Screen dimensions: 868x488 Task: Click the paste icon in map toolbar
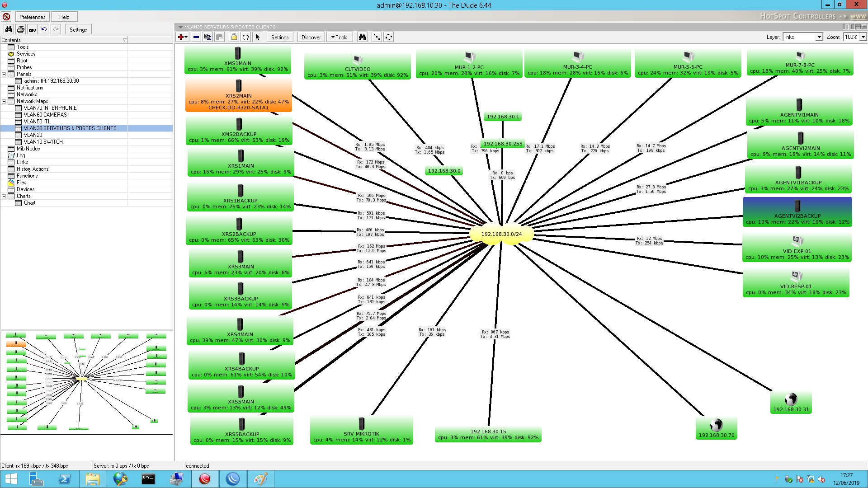pyautogui.click(x=219, y=37)
